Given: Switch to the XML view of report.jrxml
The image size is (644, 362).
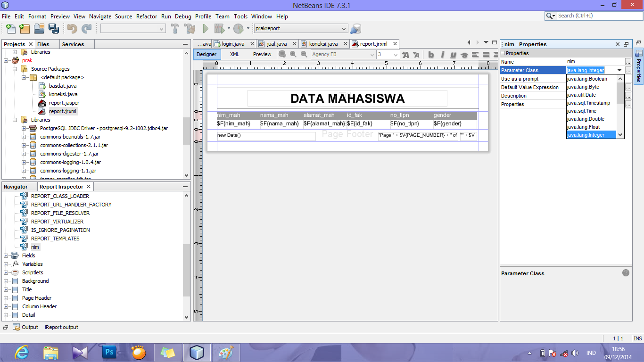Looking at the screenshot, I should 234,54.
